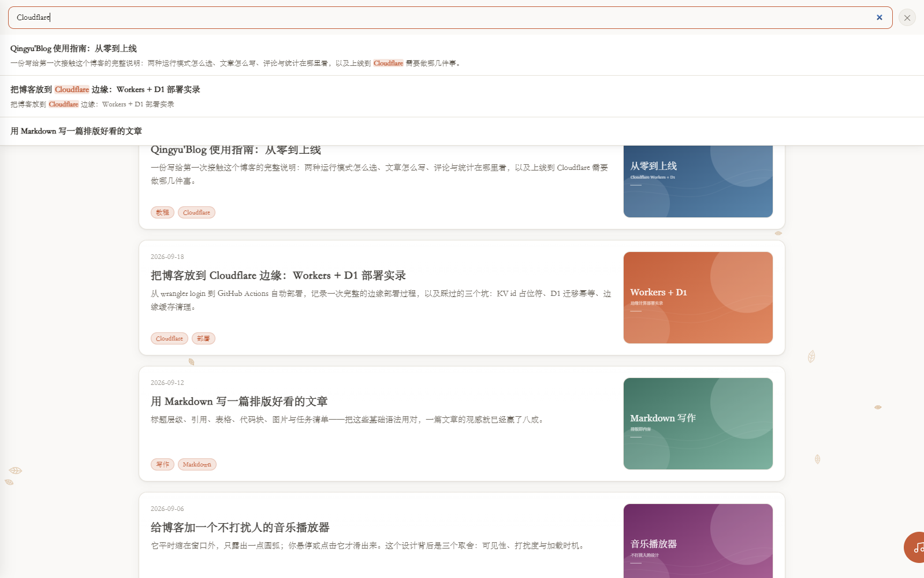Open the purple '音乐播放器' cover thumbnail
This screenshot has width=924, height=578.
tap(698, 541)
